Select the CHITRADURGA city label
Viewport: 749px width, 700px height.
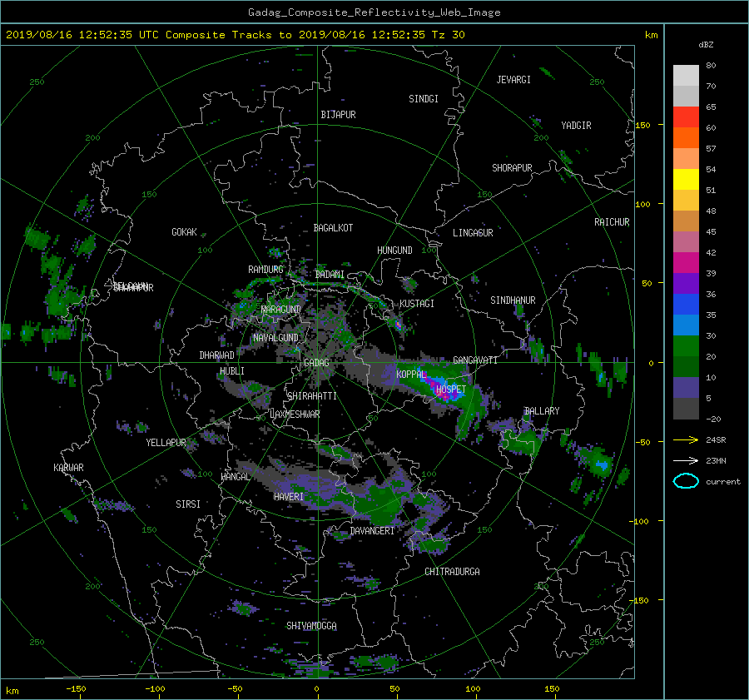pyautogui.click(x=453, y=572)
